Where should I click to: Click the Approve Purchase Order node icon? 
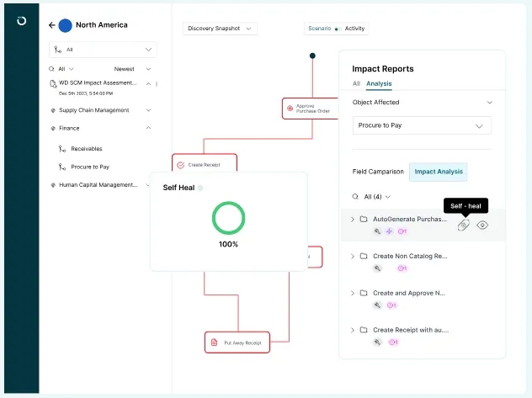290,108
